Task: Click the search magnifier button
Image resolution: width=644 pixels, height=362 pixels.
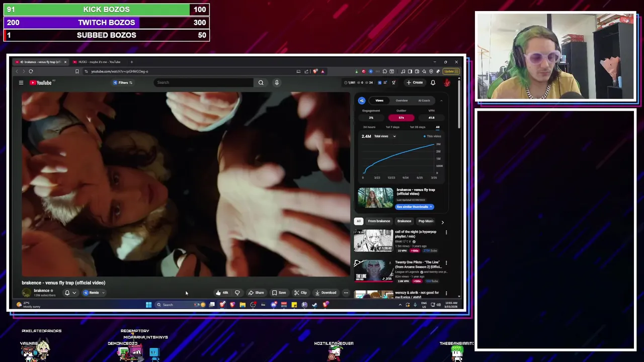Action: click(x=261, y=82)
